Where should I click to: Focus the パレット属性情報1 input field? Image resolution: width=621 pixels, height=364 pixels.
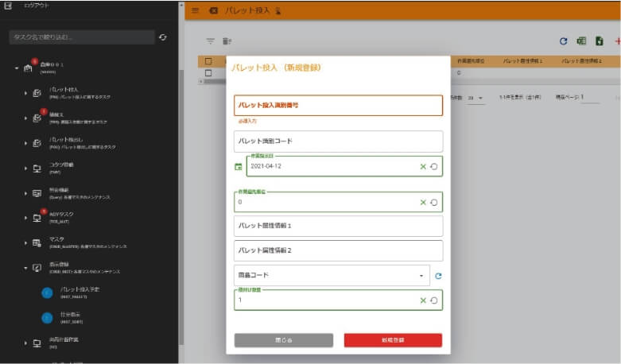(x=338, y=226)
